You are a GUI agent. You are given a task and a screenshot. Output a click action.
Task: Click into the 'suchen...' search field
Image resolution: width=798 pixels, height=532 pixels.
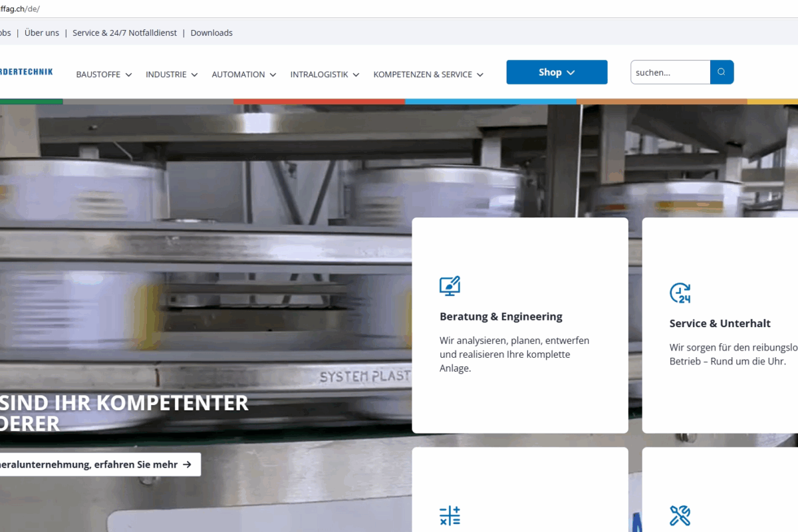coord(670,72)
